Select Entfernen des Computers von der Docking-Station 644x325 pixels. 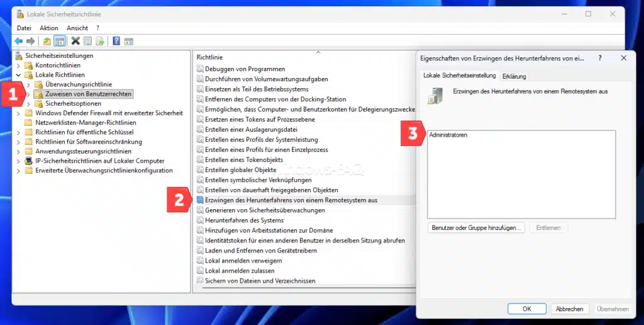(x=275, y=99)
